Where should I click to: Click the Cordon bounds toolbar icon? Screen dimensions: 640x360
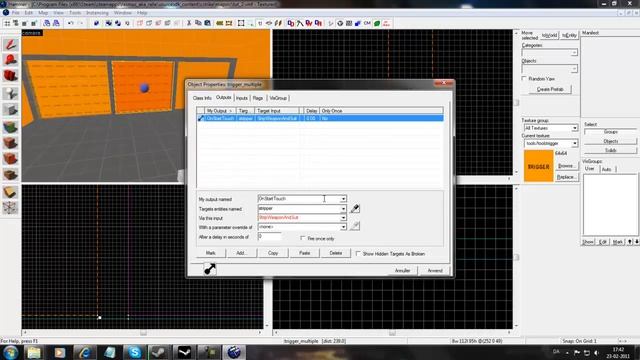(x=229, y=23)
